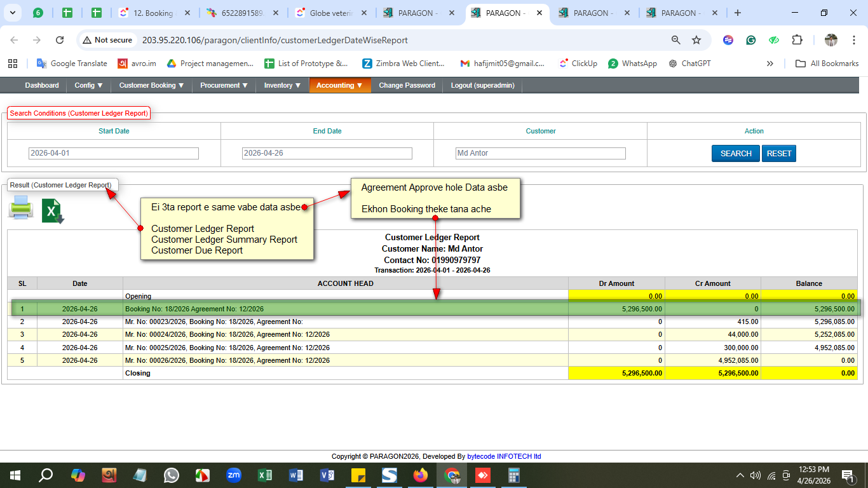Launch Firefox from the taskbar
This screenshot has width=868, height=488.
click(x=421, y=475)
